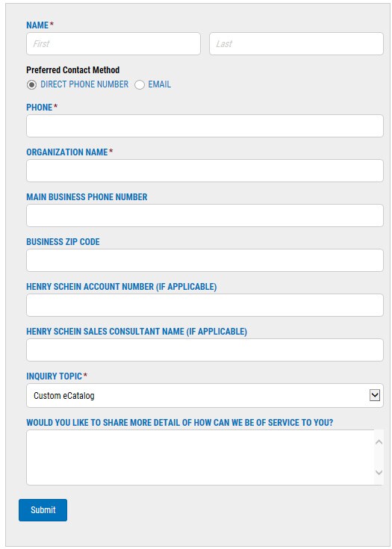Select the Email radio button
This screenshot has height=549, width=392.
(140, 84)
